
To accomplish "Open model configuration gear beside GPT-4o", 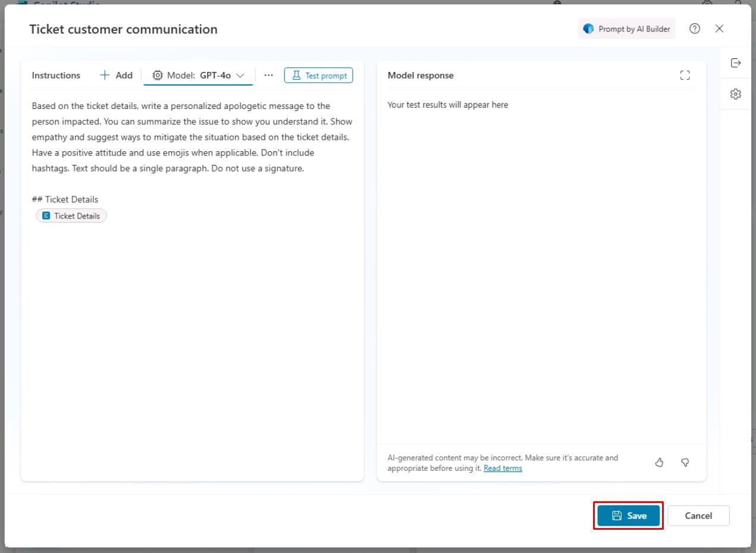I will [x=157, y=75].
